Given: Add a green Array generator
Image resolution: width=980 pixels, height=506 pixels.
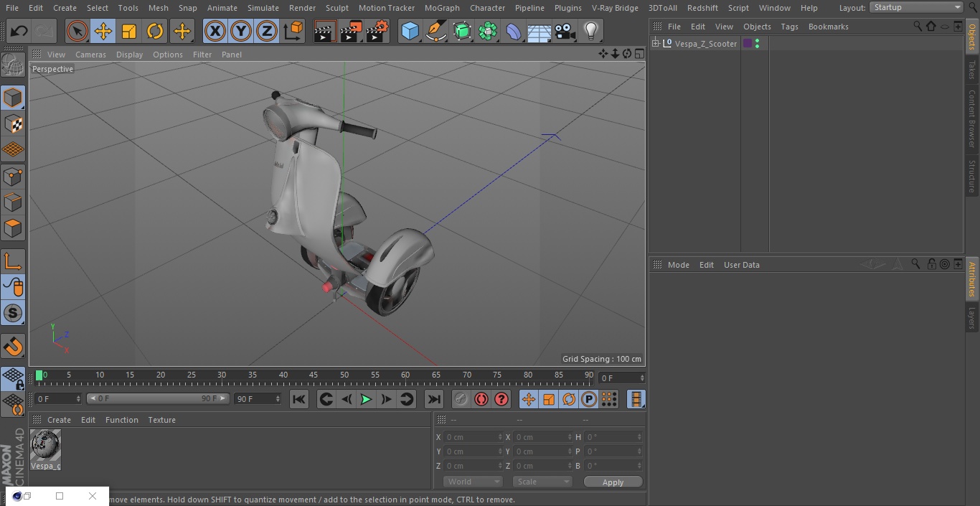Looking at the screenshot, I should (x=488, y=31).
